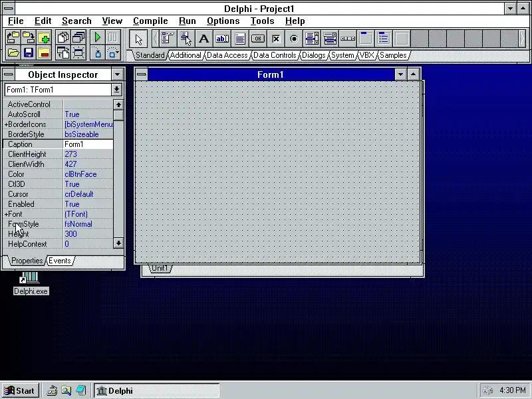
Task: Switch to the VBX palette tab
Action: pyautogui.click(x=367, y=55)
